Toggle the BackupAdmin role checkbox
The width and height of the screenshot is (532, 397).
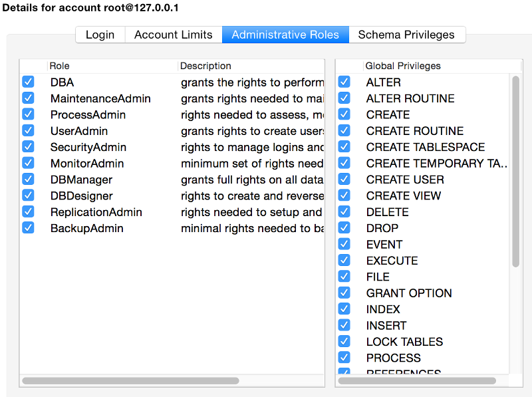point(28,227)
